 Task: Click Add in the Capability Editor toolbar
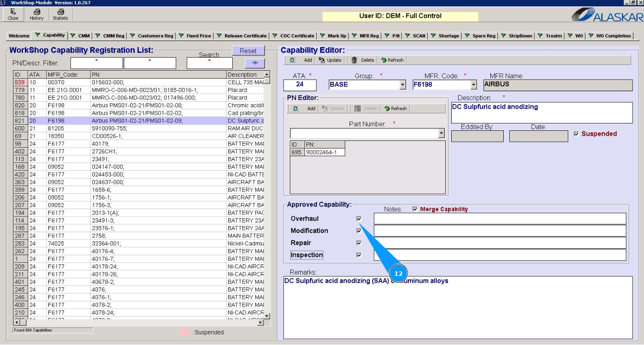point(308,60)
